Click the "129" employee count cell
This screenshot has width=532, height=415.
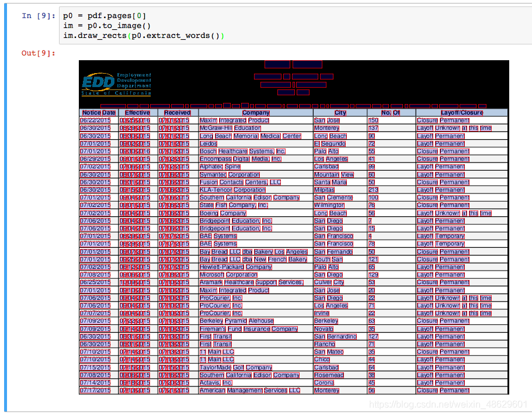[x=373, y=275]
